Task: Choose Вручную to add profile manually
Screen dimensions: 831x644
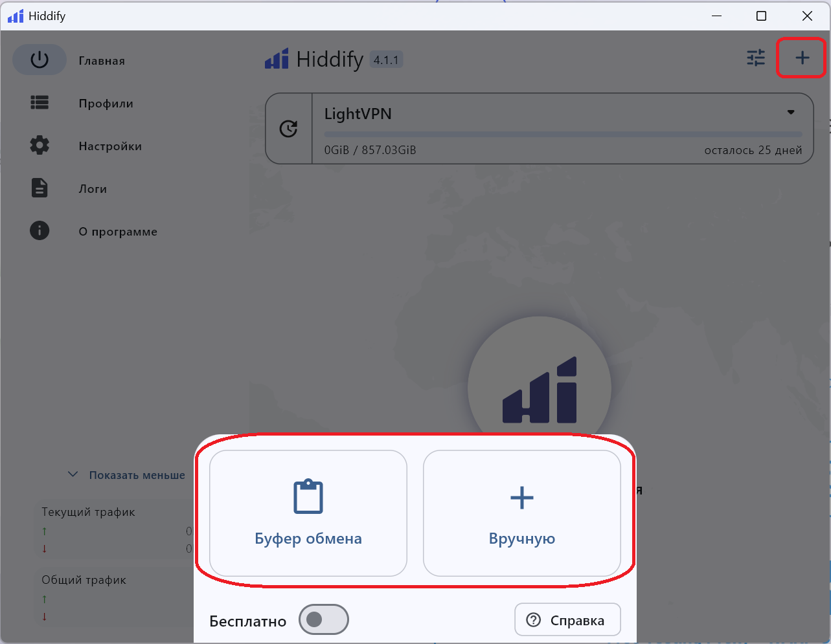Action: click(522, 513)
